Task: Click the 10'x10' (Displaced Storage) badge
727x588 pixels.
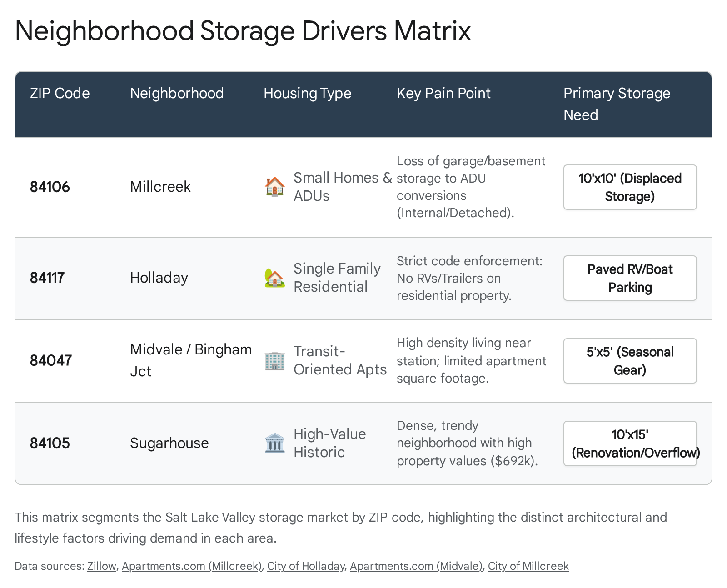Action: 630,187
